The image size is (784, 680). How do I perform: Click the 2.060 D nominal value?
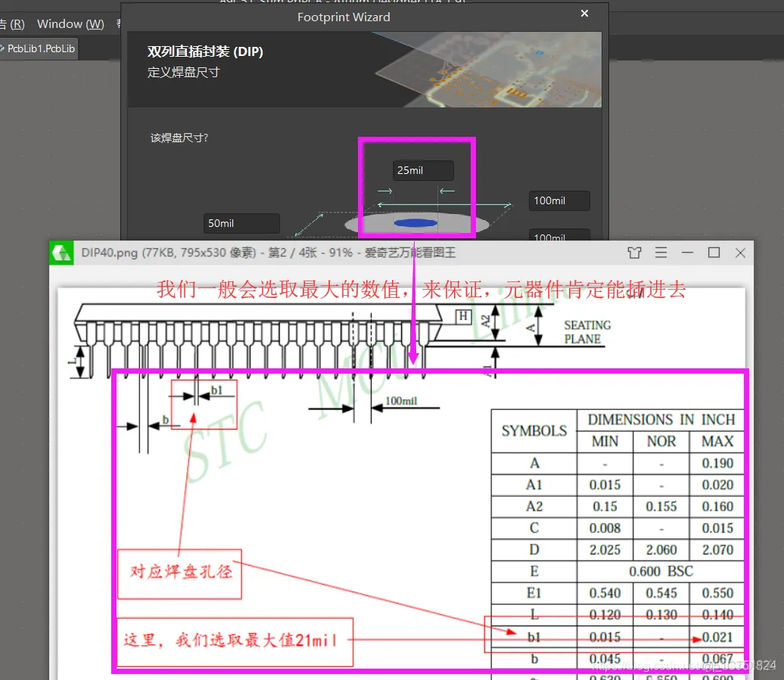(x=661, y=550)
